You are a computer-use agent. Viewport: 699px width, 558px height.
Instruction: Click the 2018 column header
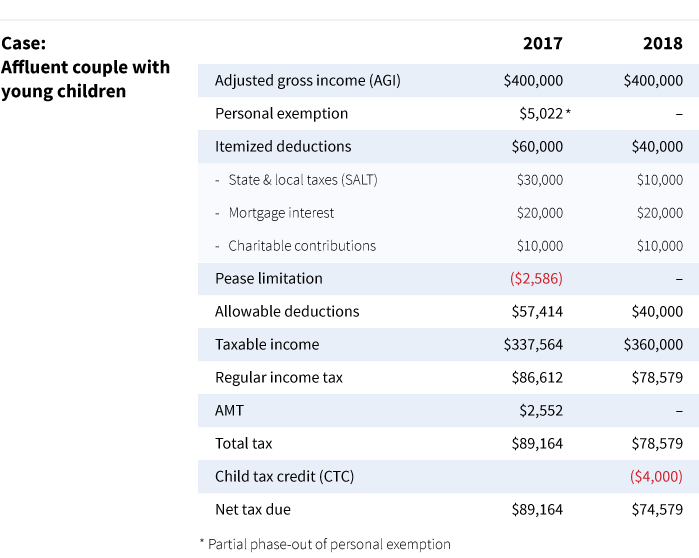click(x=662, y=44)
